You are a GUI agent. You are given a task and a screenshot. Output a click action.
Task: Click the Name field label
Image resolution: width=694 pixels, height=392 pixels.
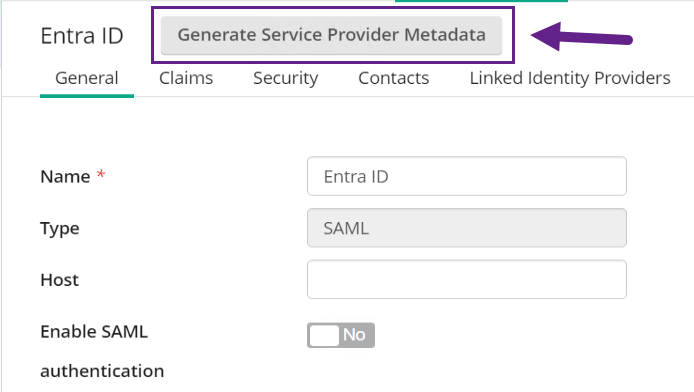[x=65, y=177]
